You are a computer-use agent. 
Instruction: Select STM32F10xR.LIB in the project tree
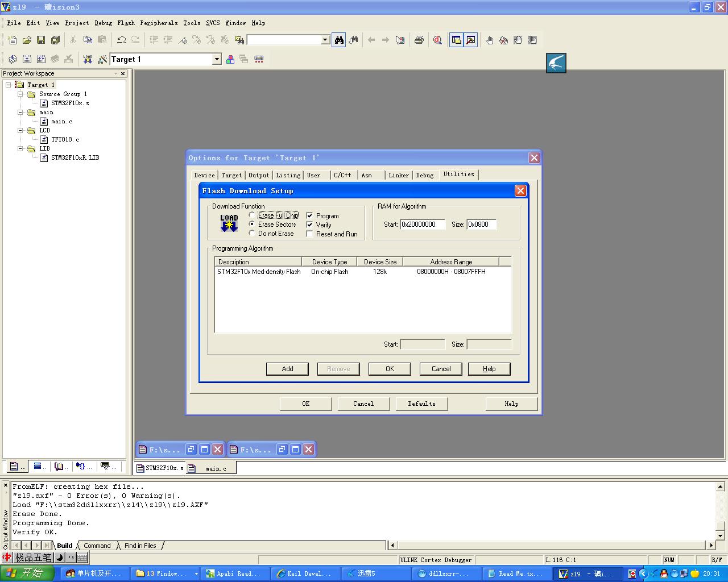coord(75,157)
